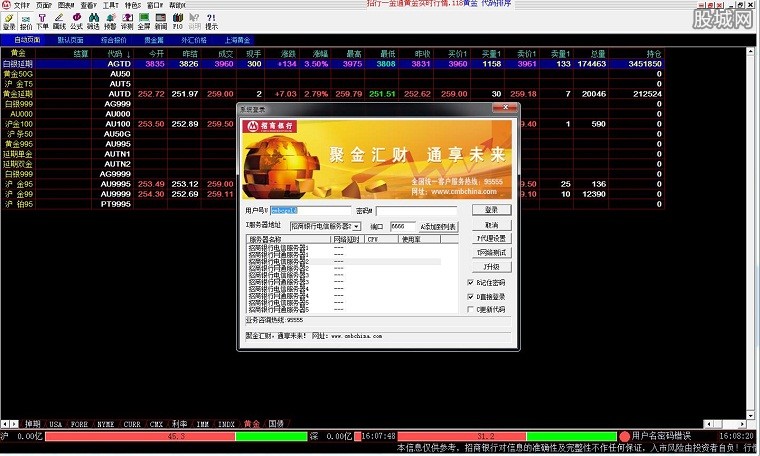760x456 pixels.
Task: Switch to the INDX bottom tab
Action: (x=226, y=424)
